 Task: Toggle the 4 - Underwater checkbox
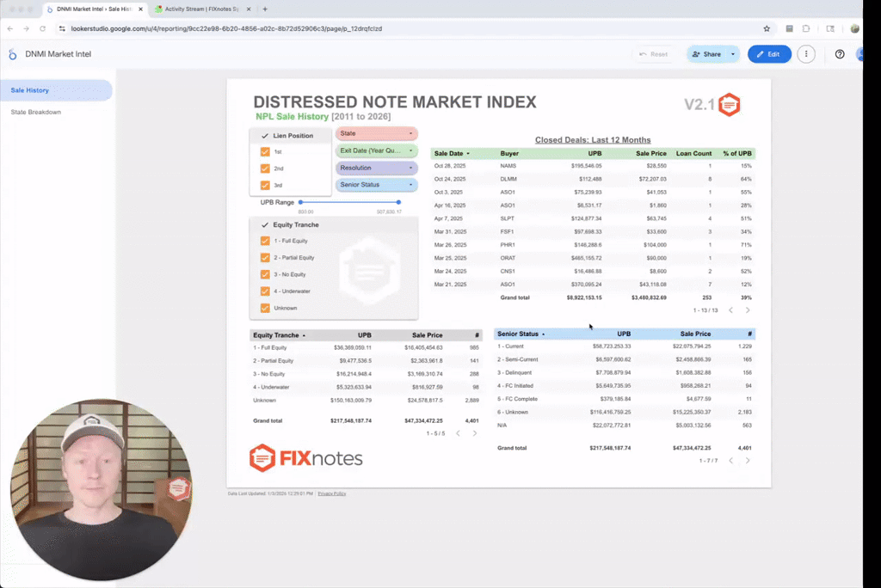(265, 291)
